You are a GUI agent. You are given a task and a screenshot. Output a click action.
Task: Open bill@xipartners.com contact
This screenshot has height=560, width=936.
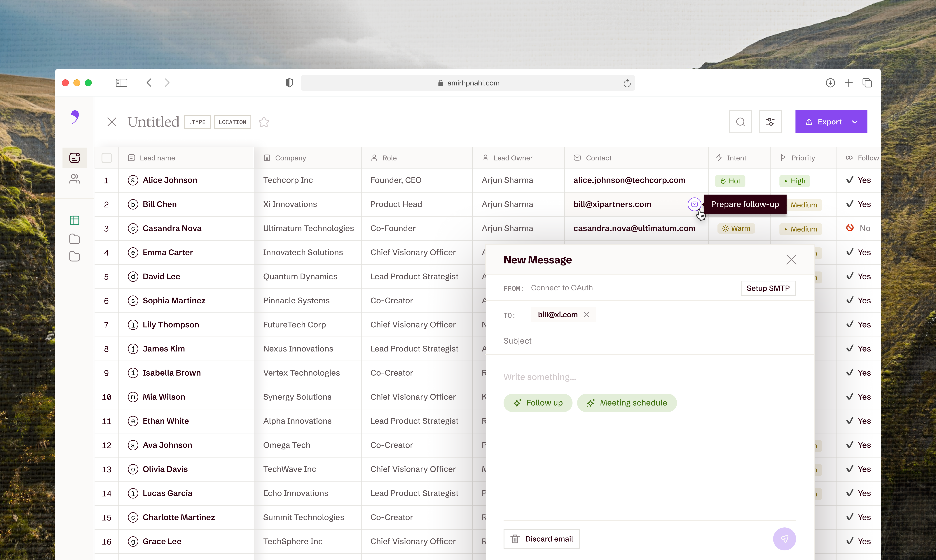tap(612, 204)
